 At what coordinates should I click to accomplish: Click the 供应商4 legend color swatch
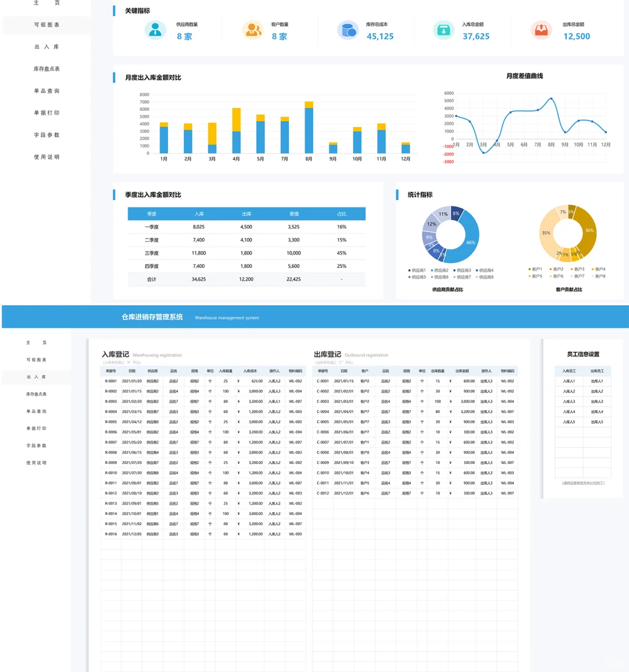click(x=477, y=270)
